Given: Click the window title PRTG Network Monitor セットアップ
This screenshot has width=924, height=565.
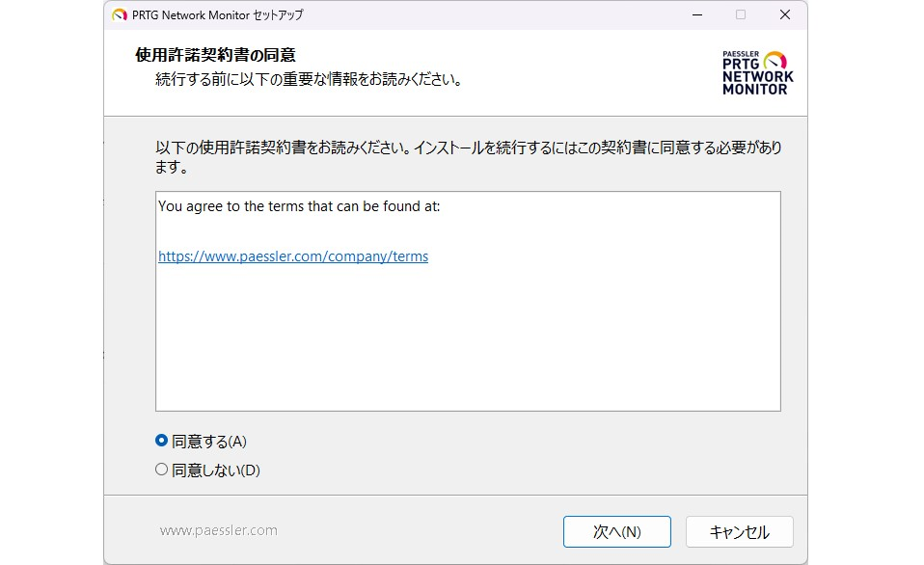Looking at the screenshot, I should 217,15.
